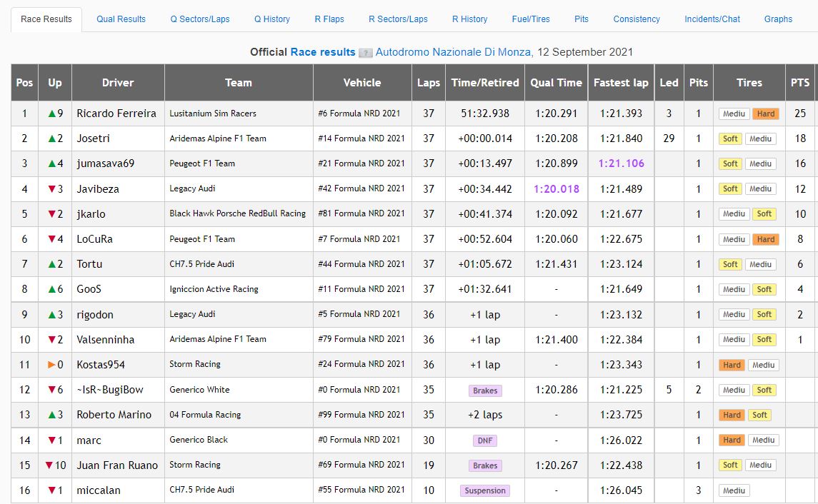Click the help icon beside Race results
This screenshot has width=818, height=504.
(x=366, y=53)
